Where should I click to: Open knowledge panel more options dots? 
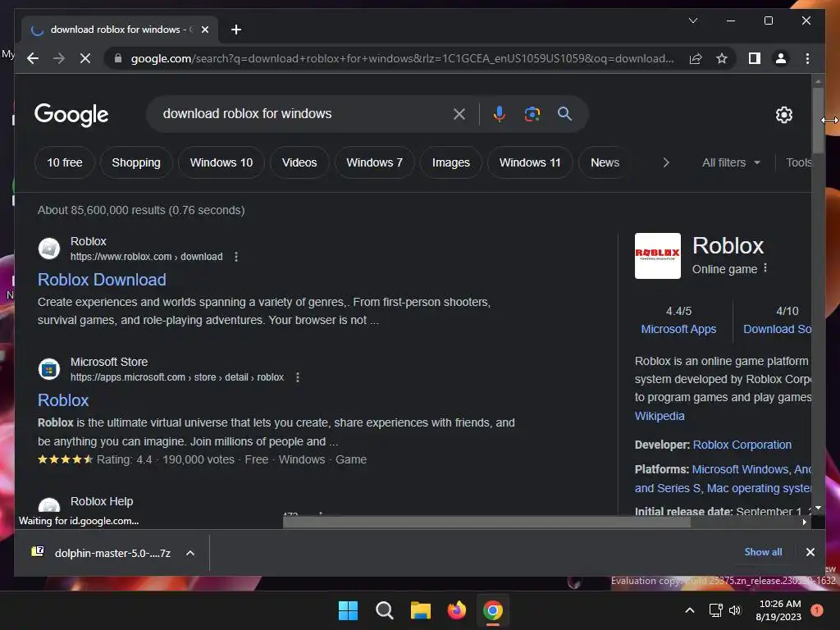(765, 268)
